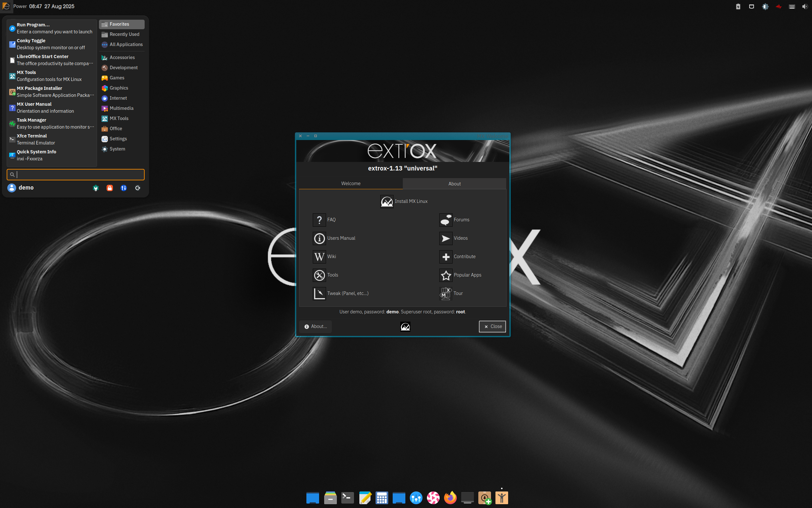The height and width of the screenshot is (508, 812).
Task: Launch Firefox from the dock
Action: point(450,498)
